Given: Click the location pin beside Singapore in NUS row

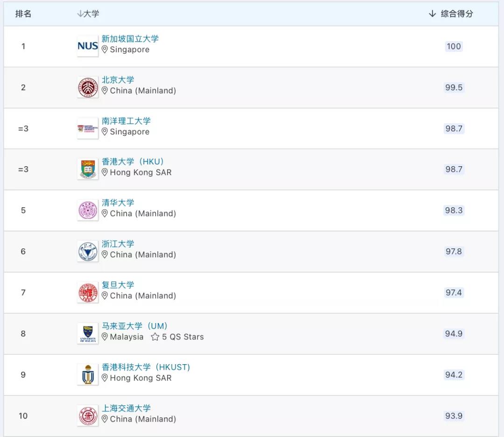Looking at the screenshot, I should pos(105,49).
